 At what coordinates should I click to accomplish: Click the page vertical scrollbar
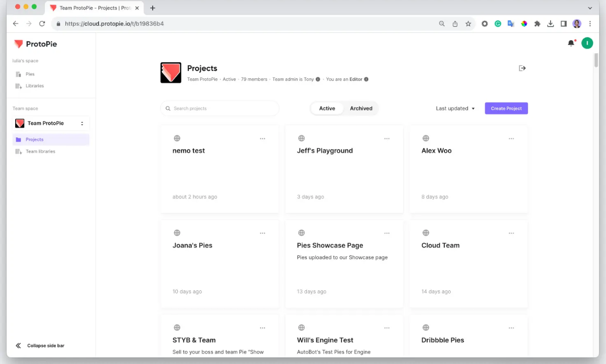[596, 61]
